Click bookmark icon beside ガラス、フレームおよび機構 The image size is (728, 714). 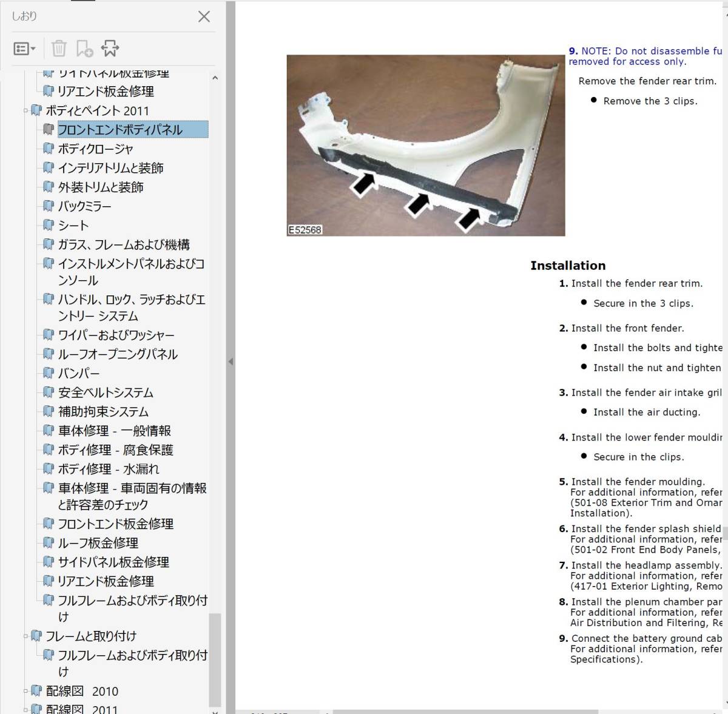tap(49, 244)
